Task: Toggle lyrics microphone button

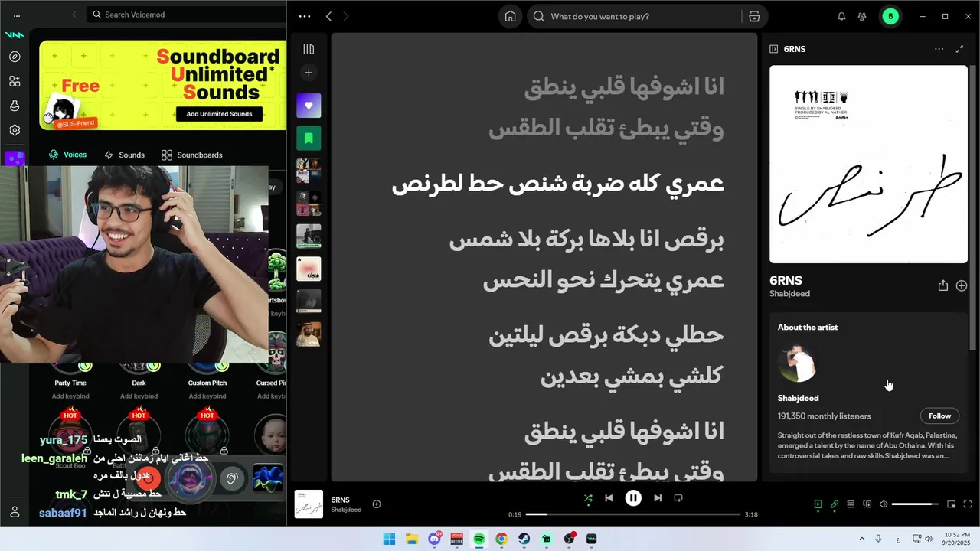Action: [835, 504]
